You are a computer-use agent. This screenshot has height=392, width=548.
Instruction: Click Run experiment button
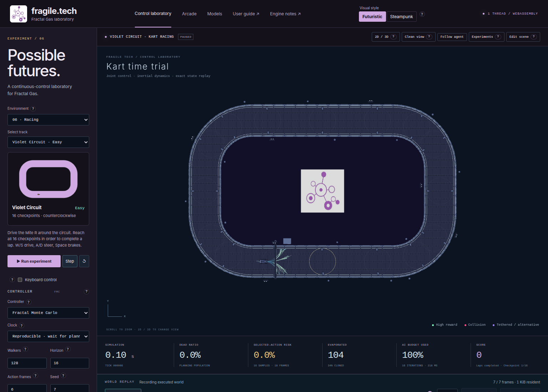point(34,261)
